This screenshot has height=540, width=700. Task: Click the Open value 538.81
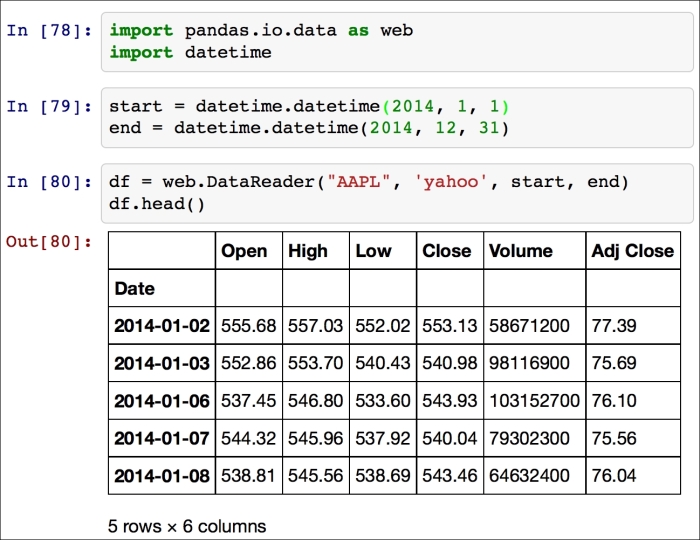[248, 476]
